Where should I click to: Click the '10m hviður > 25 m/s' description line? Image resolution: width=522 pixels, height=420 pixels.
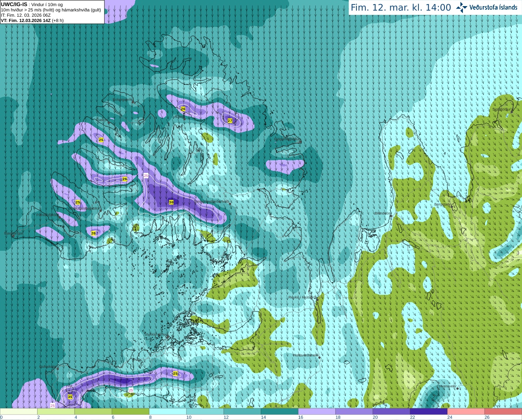[51, 10]
